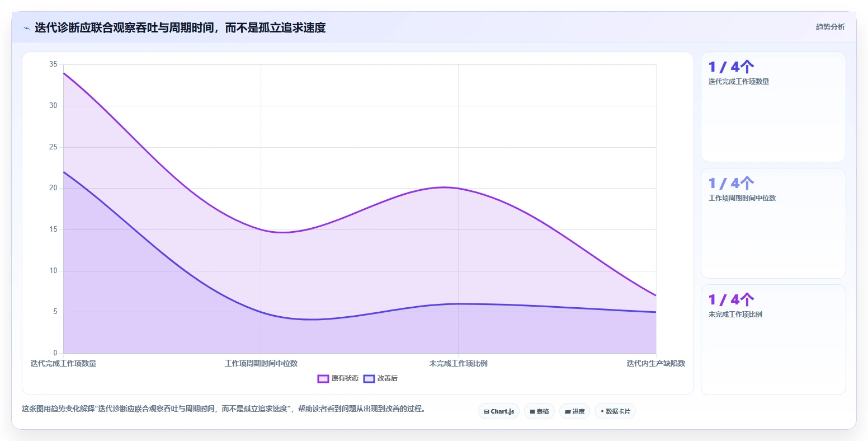Click the 工作项周期时间中位数 card caption
868x441 pixels.
click(742, 198)
